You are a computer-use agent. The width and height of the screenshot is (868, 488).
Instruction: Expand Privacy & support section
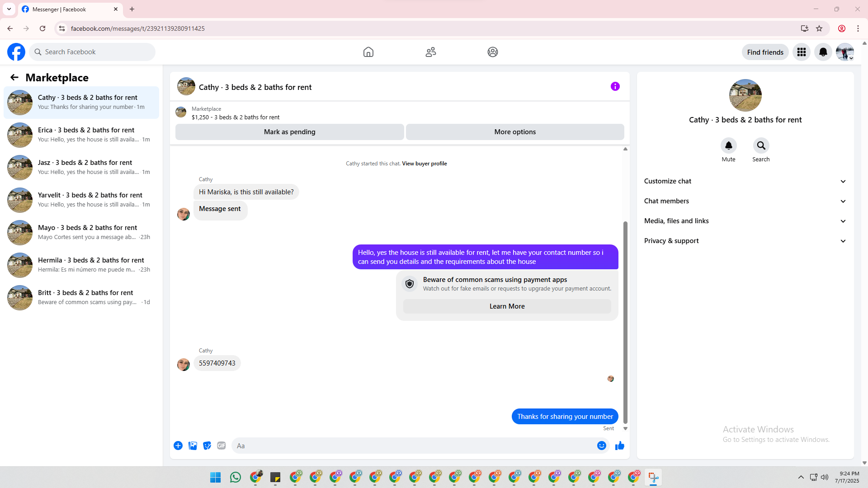tap(745, 241)
